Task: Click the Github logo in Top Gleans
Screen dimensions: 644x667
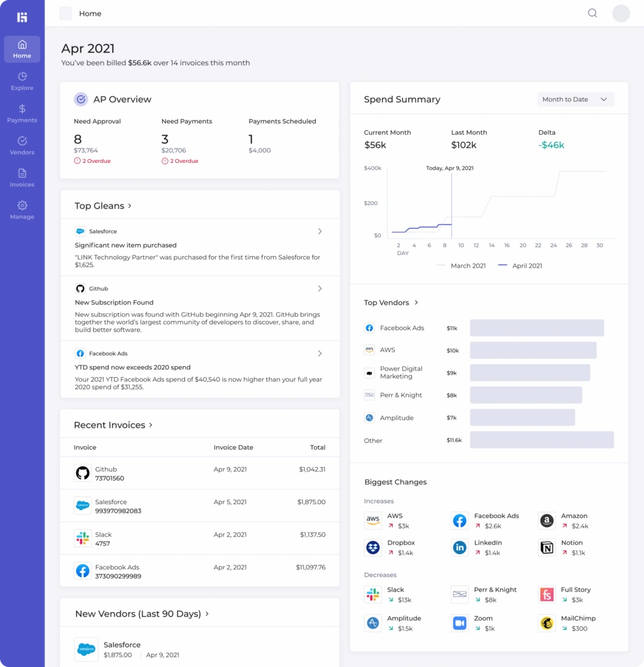Action: pos(80,289)
